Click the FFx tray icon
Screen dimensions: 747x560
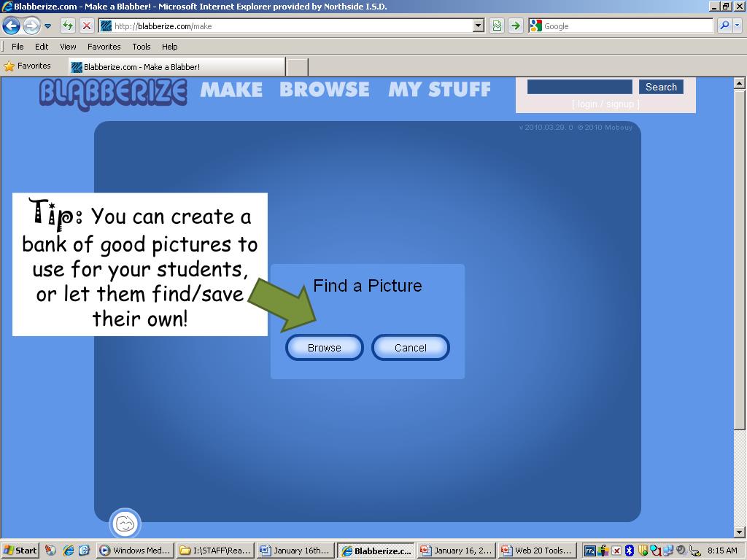pyautogui.click(x=589, y=551)
